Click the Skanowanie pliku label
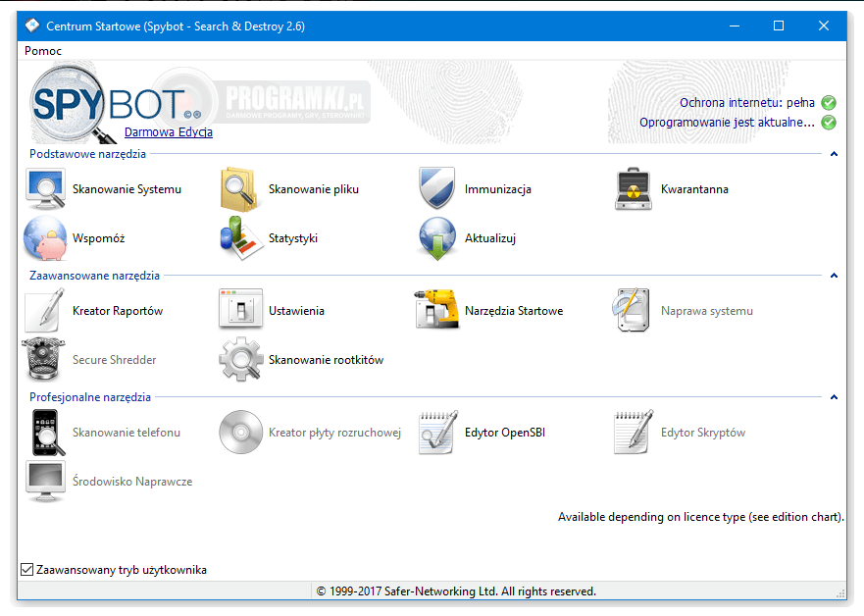 (314, 189)
